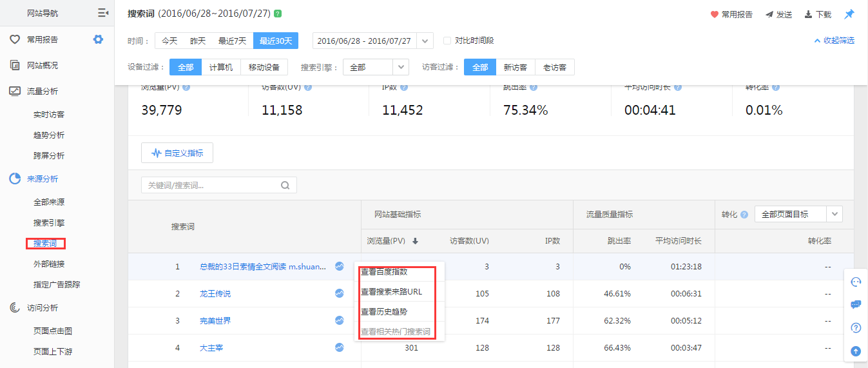Screen dimensions: 868x368
Task: Choose 查看历史趋势 from context menu
Action: [384, 312]
